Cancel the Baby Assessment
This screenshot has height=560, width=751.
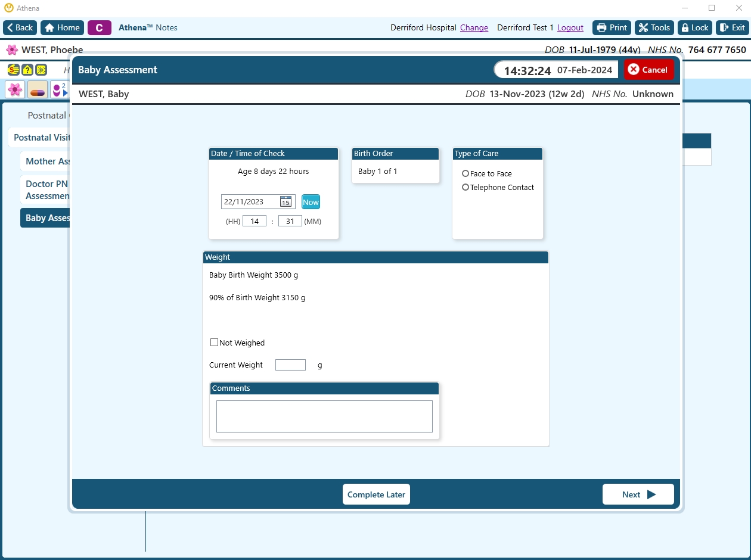click(649, 70)
